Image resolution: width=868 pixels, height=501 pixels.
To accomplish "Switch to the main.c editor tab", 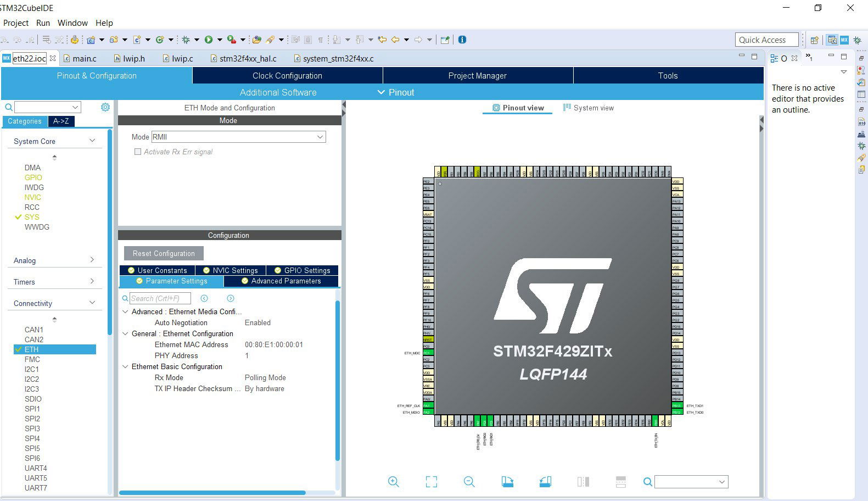I will (80, 58).
